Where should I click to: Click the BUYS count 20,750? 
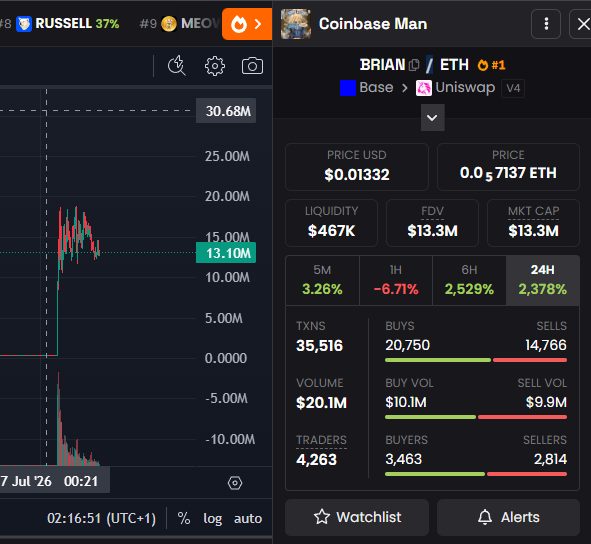[407, 345]
